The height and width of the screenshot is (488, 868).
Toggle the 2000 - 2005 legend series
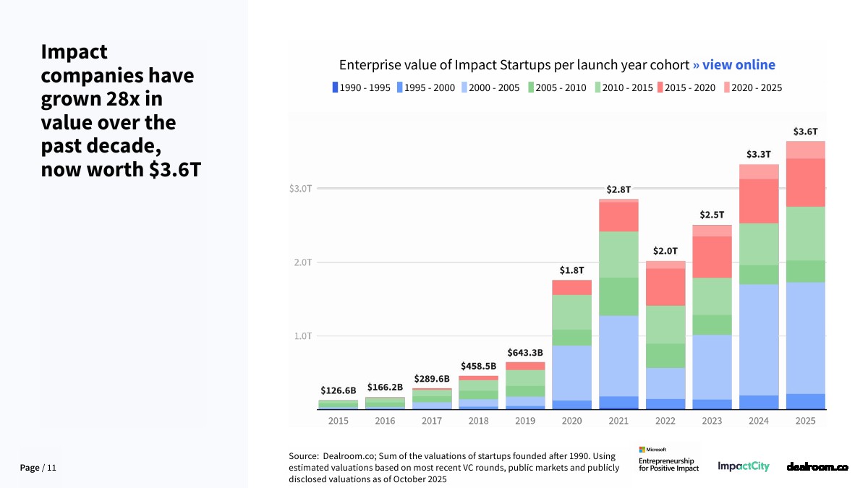pyautogui.click(x=490, y=87)
